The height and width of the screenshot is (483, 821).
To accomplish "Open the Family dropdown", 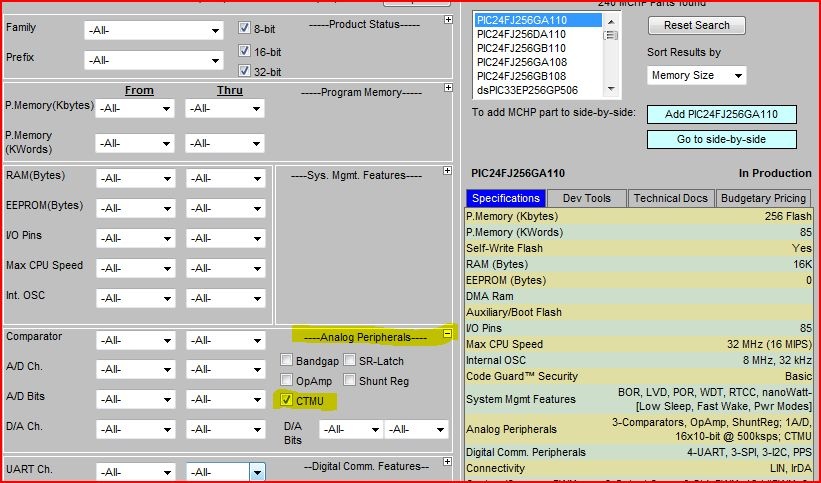I will [153, 30].
